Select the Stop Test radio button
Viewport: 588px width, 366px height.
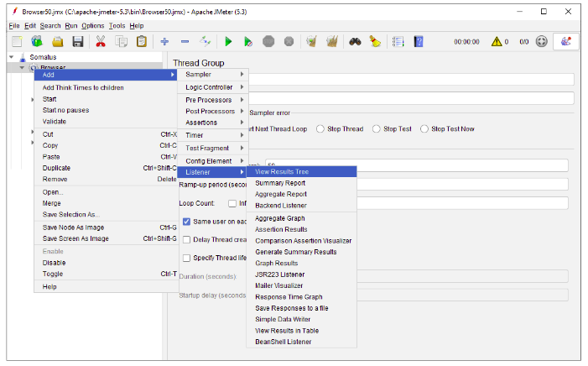coord(376,129)
